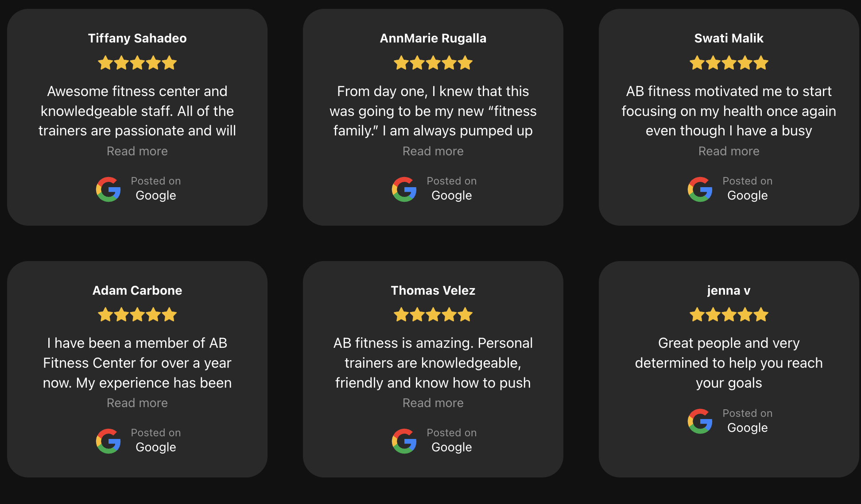The width and height of the screenshot is (861, 504).
Task: Click the star rating under Tiffany Sahadeo
Action: point(137,63)
